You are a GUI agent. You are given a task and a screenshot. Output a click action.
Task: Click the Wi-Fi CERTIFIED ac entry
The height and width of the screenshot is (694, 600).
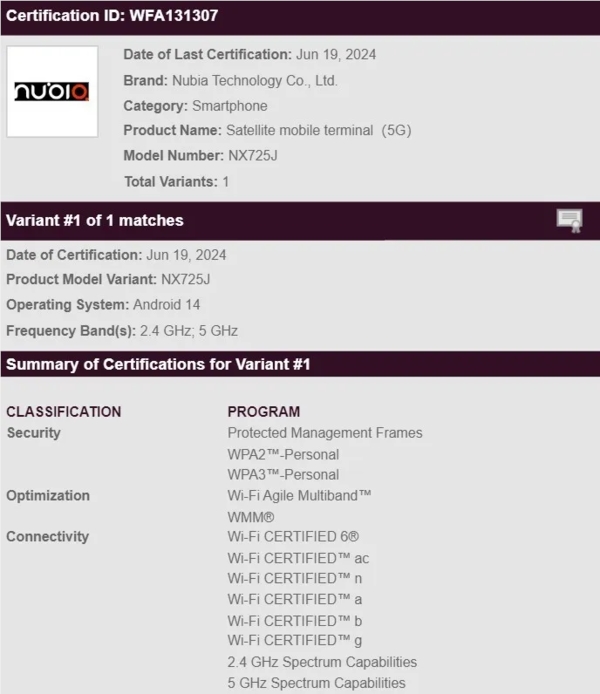pyautogui.click(x=298, y=558)
